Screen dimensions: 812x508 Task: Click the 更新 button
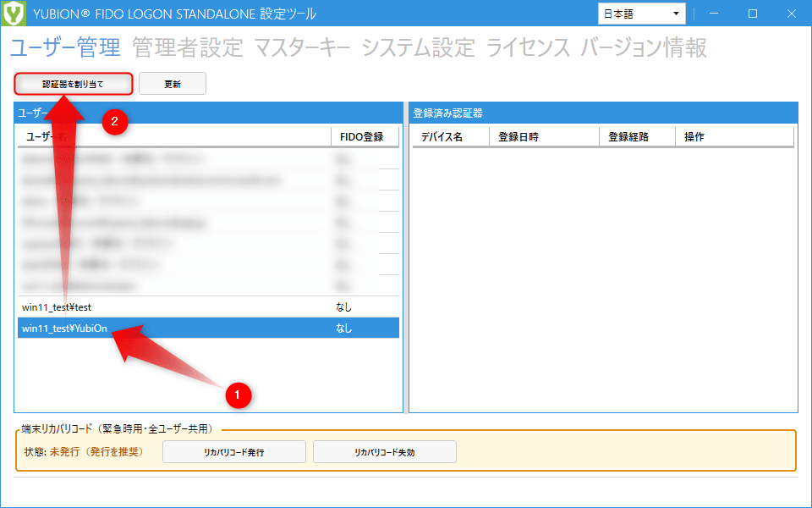pos(173,84)
